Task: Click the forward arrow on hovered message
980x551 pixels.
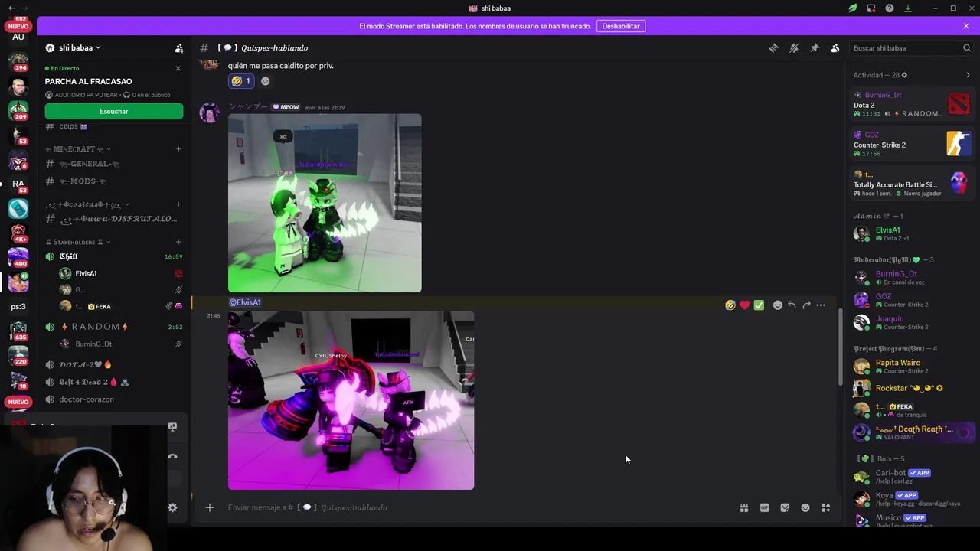Action: tap(806, 305)
